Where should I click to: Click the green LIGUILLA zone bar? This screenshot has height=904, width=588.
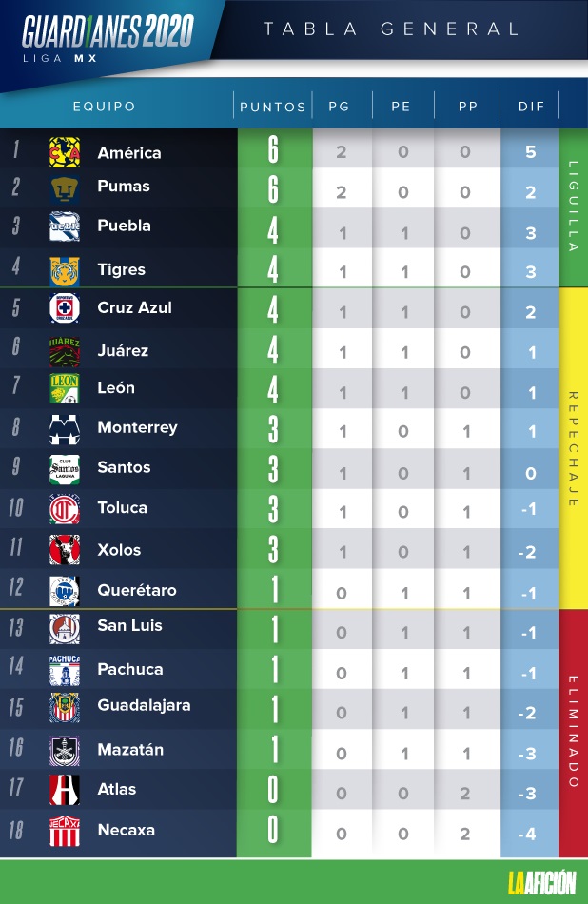click(573, 207)
